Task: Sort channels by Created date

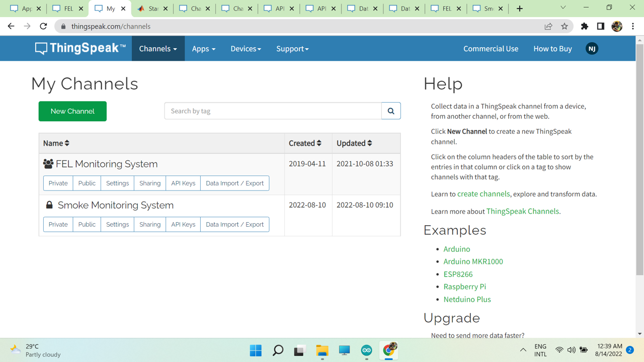Action: click(x=305, y=143)
